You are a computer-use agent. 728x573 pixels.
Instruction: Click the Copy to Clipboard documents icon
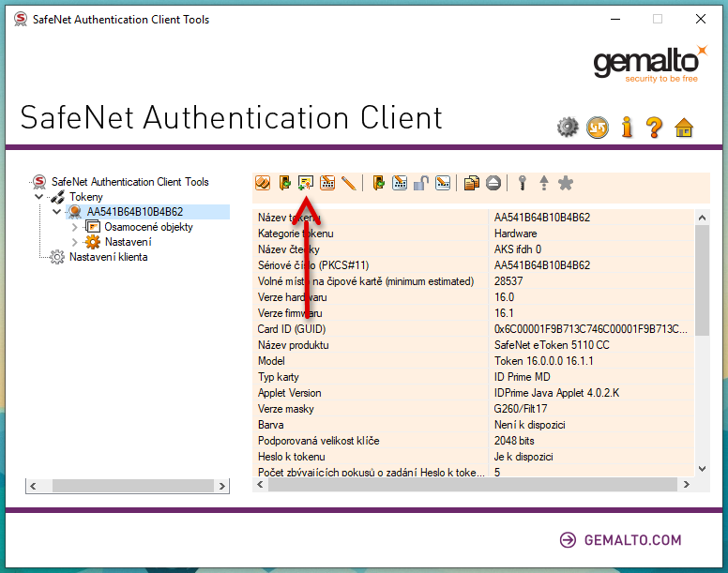(x=472, y=183)
